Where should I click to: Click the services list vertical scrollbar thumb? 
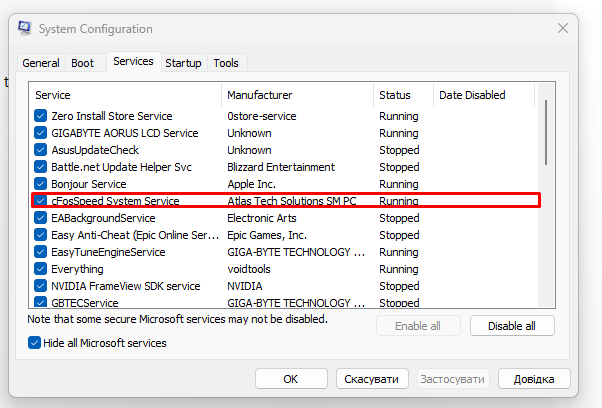click(546, 133)
